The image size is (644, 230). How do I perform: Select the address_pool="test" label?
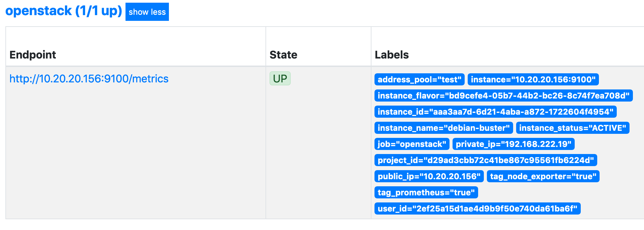pyautogui.click(x=419, y=79)
